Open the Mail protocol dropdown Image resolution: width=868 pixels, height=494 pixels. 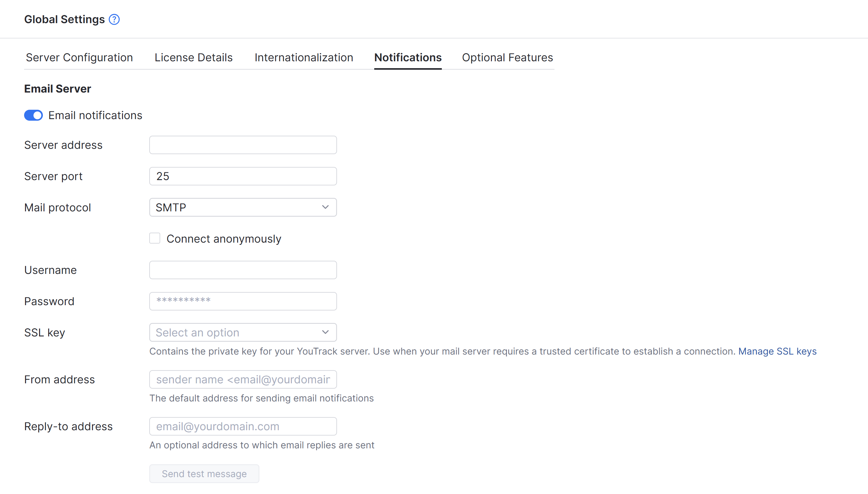(x=243, y=207)
